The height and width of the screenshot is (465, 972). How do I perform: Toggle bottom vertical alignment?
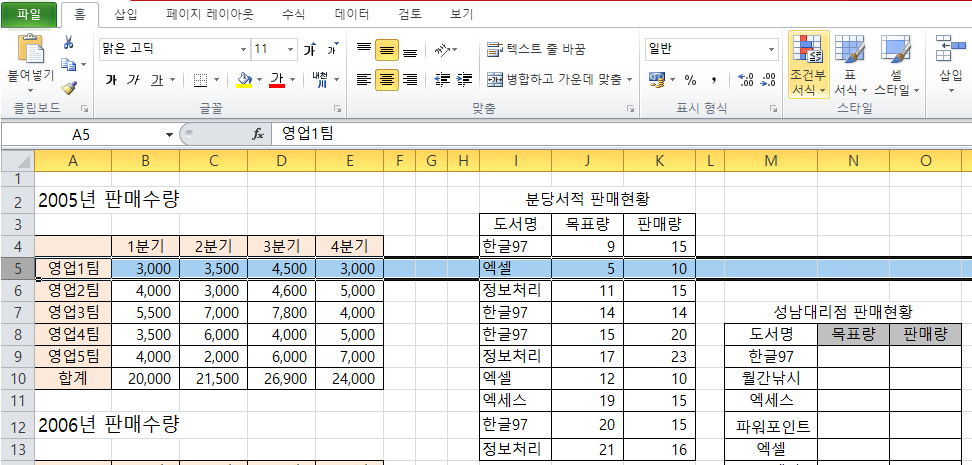(x=410, y=49)
